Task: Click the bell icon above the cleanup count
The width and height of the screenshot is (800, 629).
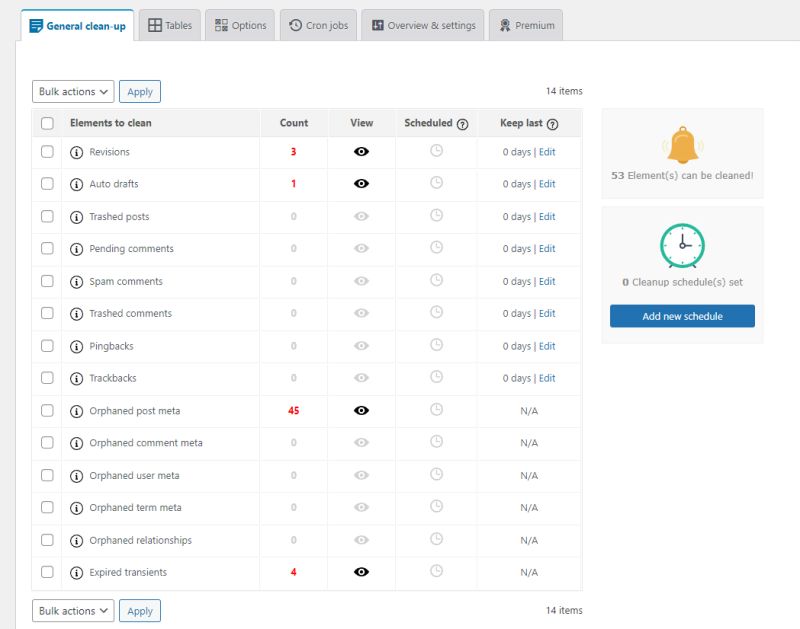Action: 682,147
